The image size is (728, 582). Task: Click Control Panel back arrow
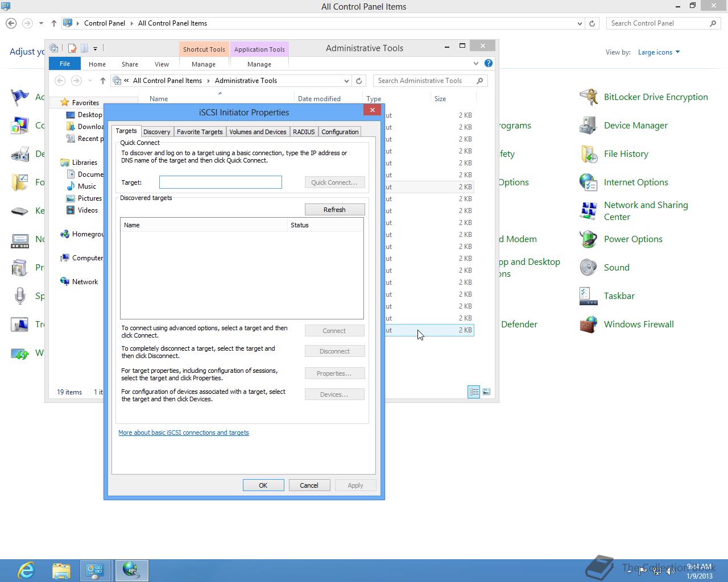11,23
